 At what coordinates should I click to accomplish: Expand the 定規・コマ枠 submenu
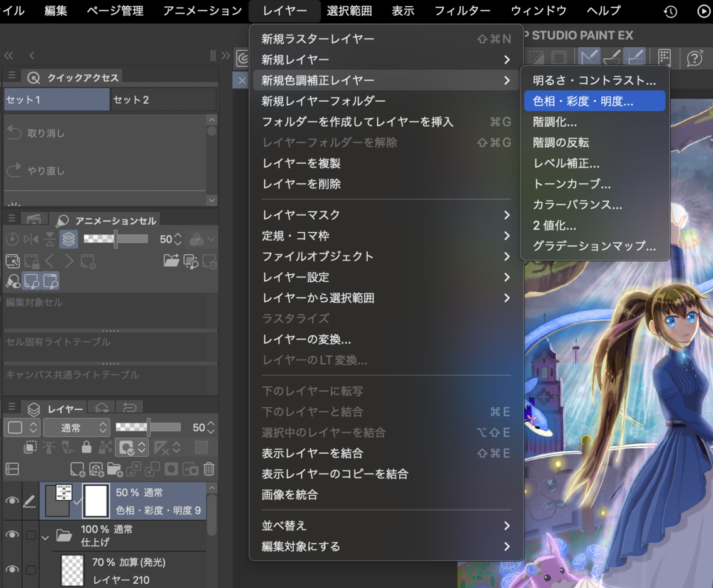(x=386, y=235)
